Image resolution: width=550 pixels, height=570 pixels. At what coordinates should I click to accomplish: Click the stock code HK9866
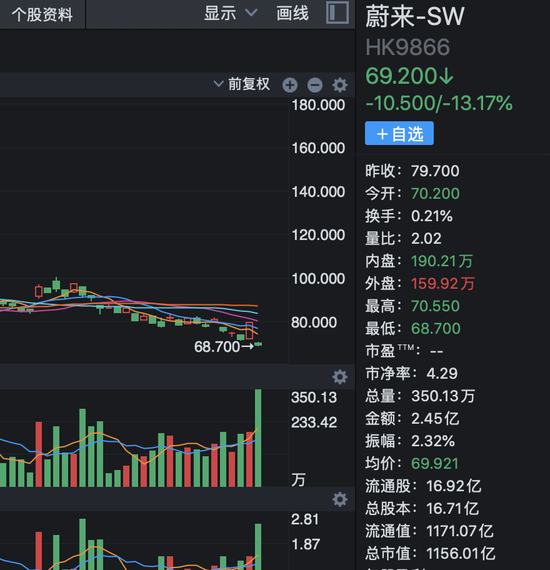click(x=408, y=48)
